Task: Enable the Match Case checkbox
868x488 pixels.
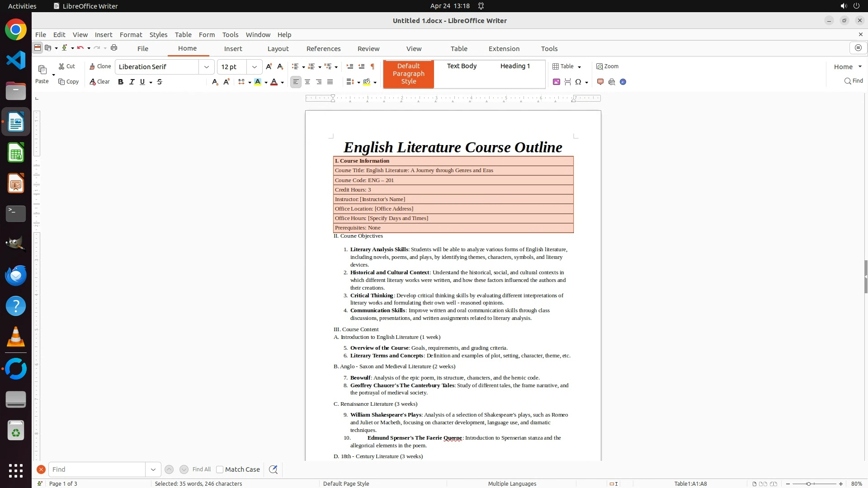Action: click(x=220, y=469)
